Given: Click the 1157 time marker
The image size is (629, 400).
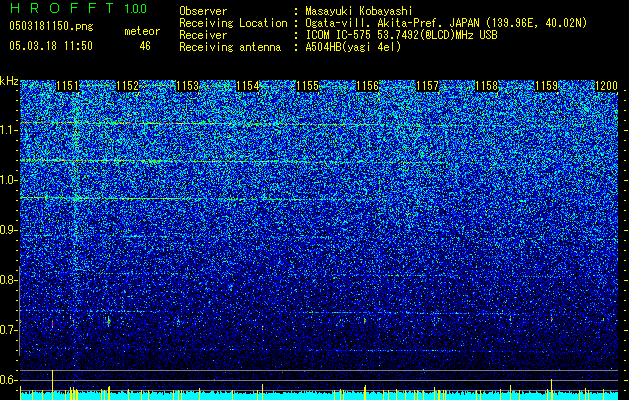Looking at the screenshot, I should tap(427, 86).
